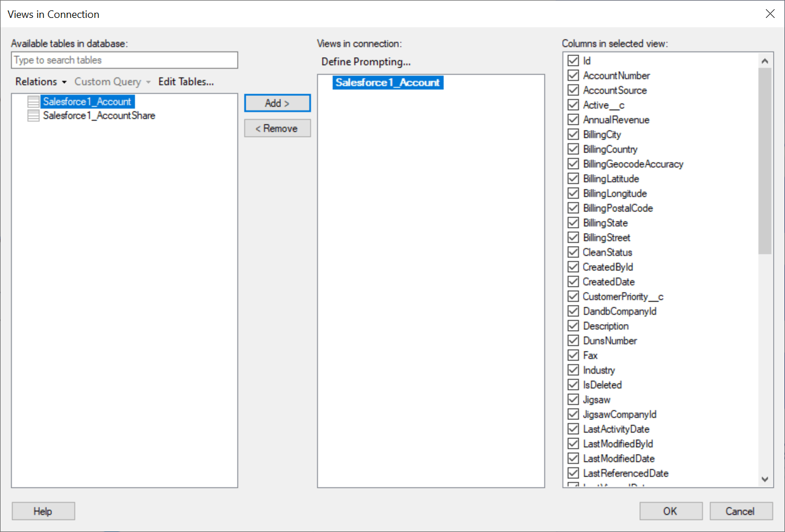
Task: Click the scrollbar down arrow on columns list
Action: [x=765, y=479]
